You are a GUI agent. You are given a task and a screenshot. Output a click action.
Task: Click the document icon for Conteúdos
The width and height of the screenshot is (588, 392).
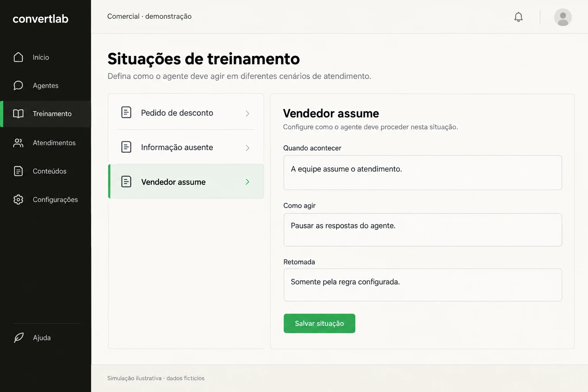coord(18,171)
